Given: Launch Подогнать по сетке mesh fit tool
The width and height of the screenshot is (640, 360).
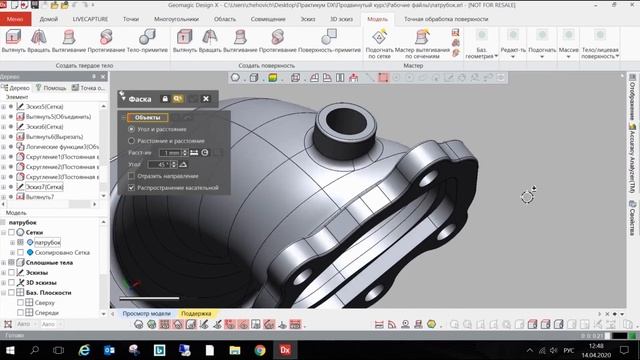Looking at the screenshot, I should pyautogui.click(x=380, y=43).
